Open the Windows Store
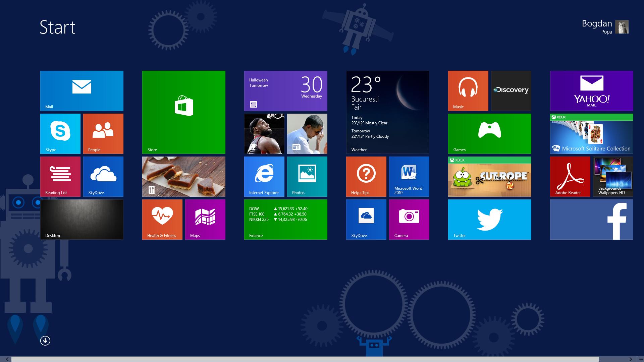 [x=183, y=112]
